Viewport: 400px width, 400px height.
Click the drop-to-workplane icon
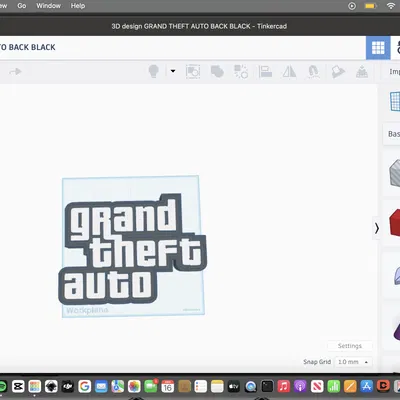tap(362, 71)
